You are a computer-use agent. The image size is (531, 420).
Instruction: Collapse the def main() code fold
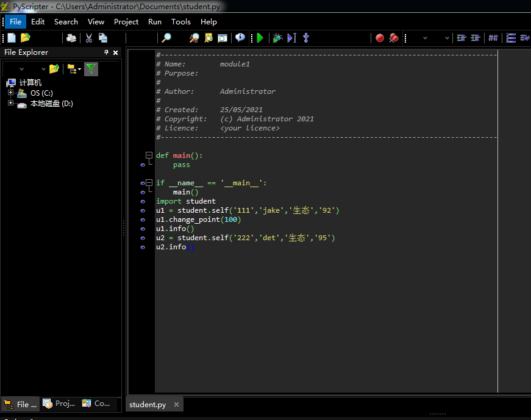coord(148,155)
